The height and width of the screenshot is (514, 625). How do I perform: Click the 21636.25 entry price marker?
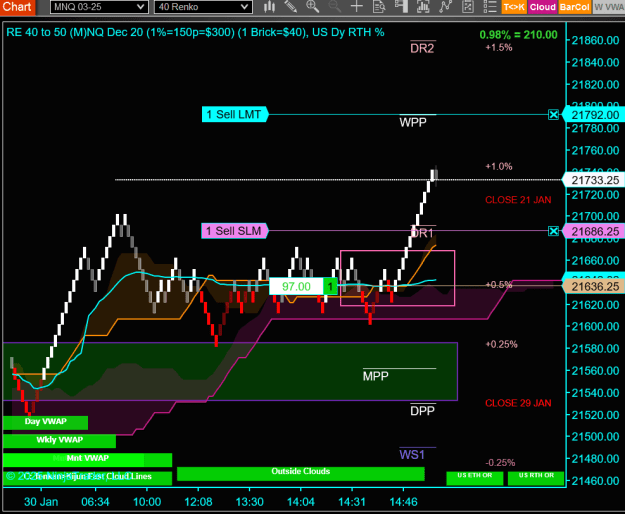(x=595, y=286)
